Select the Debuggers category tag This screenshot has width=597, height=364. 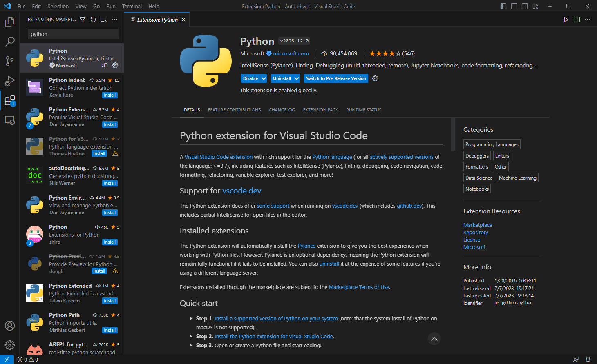(x=477, y=155)
